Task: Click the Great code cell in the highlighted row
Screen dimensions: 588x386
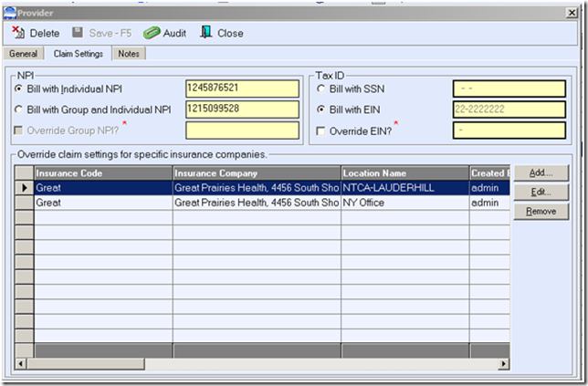Action: click(x=103, y=188)
